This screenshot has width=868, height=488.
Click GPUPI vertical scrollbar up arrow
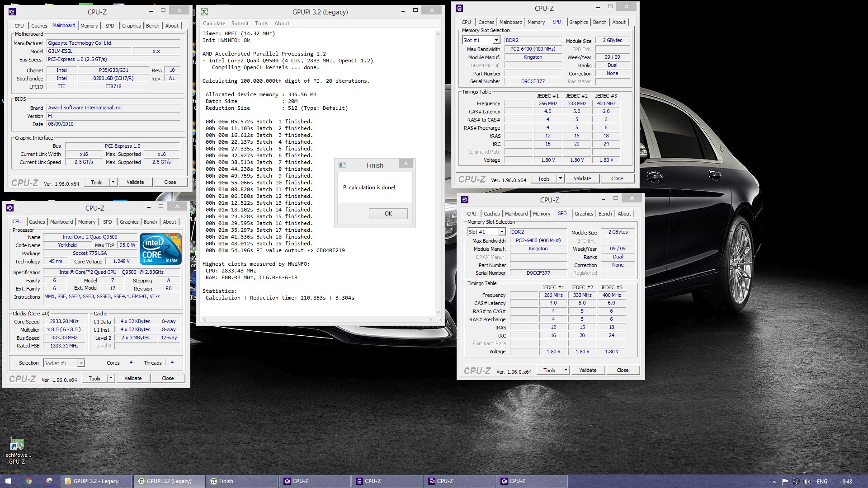tap(438, 34)
